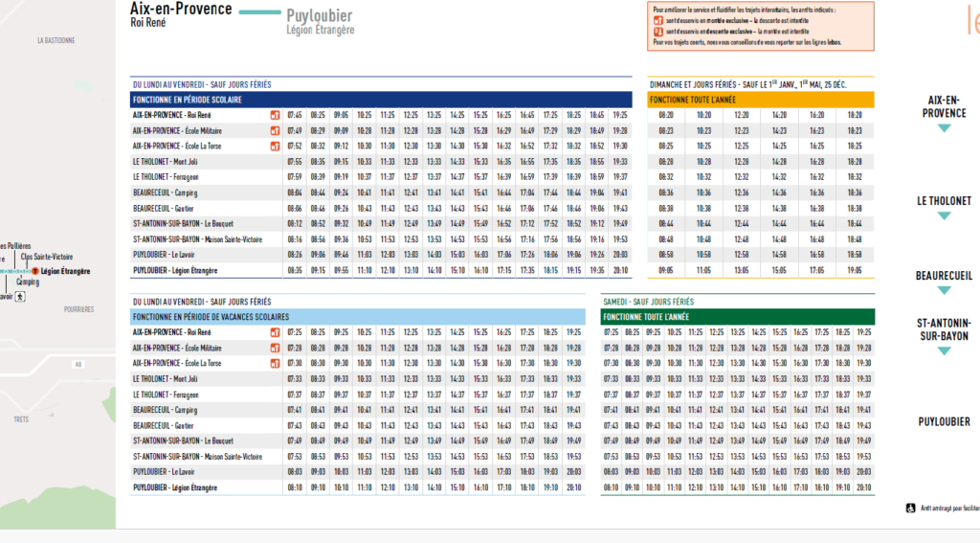Viewport: 980px width, 543px height.
Task: Select the 'Fonctionne en période scolaire' header
Action: 381,100
